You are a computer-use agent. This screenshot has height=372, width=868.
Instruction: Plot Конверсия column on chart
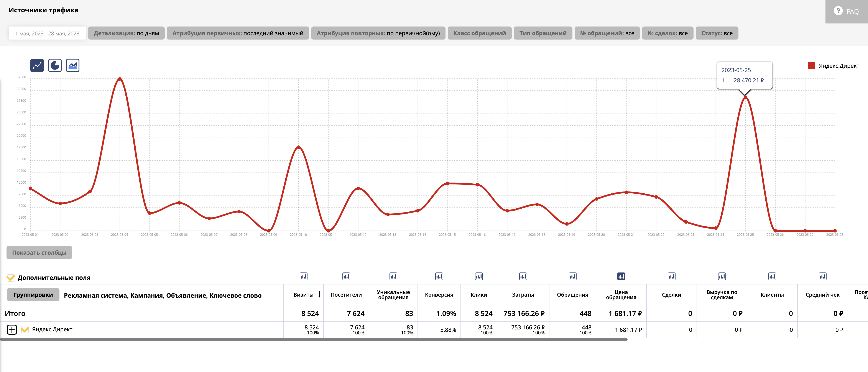pos(439,277)
